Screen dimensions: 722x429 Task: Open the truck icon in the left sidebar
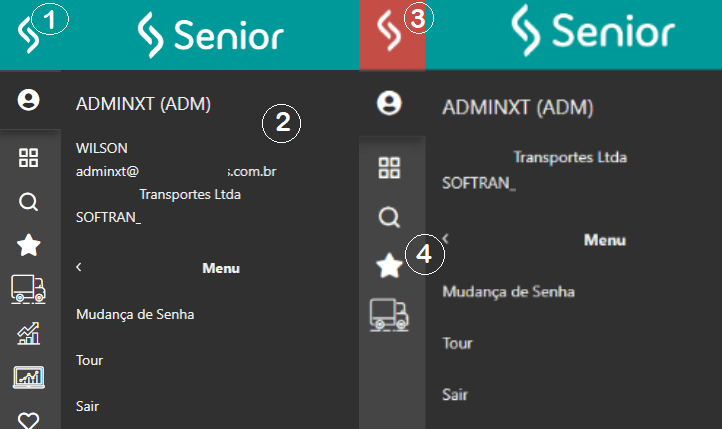coord(28,289)
